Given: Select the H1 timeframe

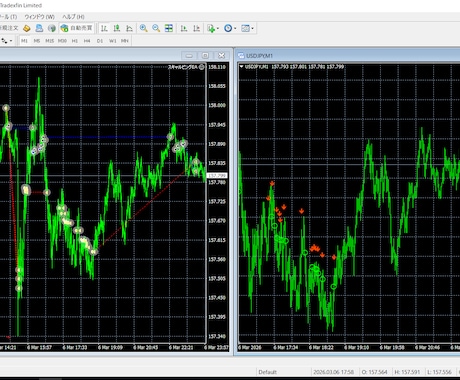Looking at the screenshot, I should click(75, 41).
